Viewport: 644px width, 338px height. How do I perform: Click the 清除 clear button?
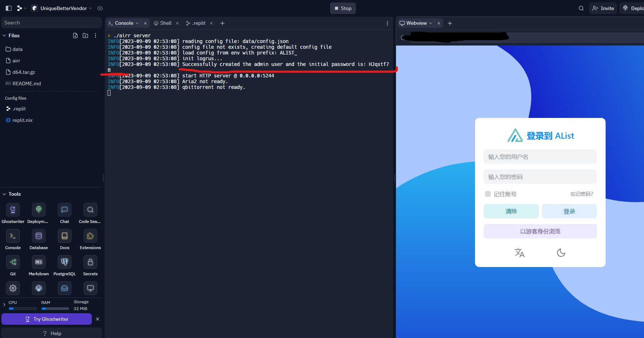tap(511, 211)
